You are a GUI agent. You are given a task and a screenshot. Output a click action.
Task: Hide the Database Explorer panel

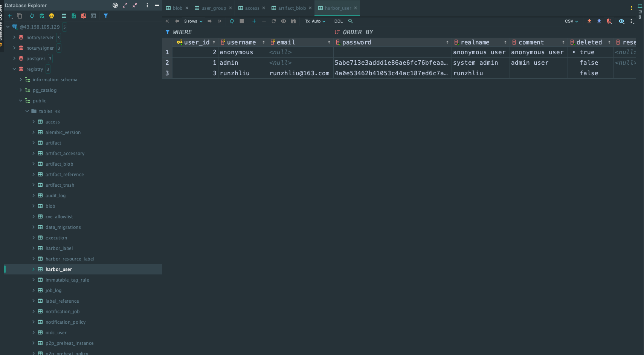(x=157, y=5)
